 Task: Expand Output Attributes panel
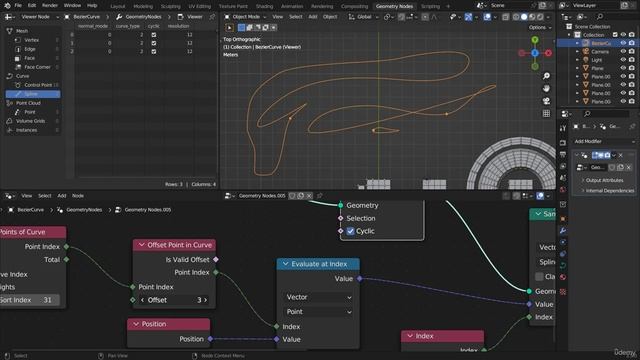click(604, 180)
